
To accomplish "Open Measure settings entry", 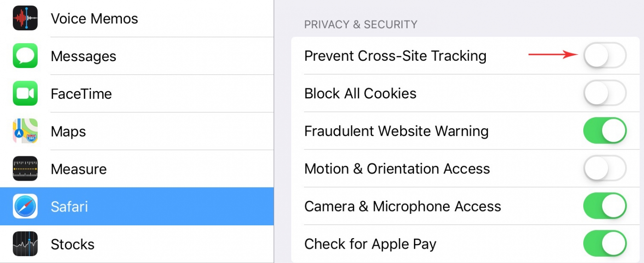I will coord(137,169).
